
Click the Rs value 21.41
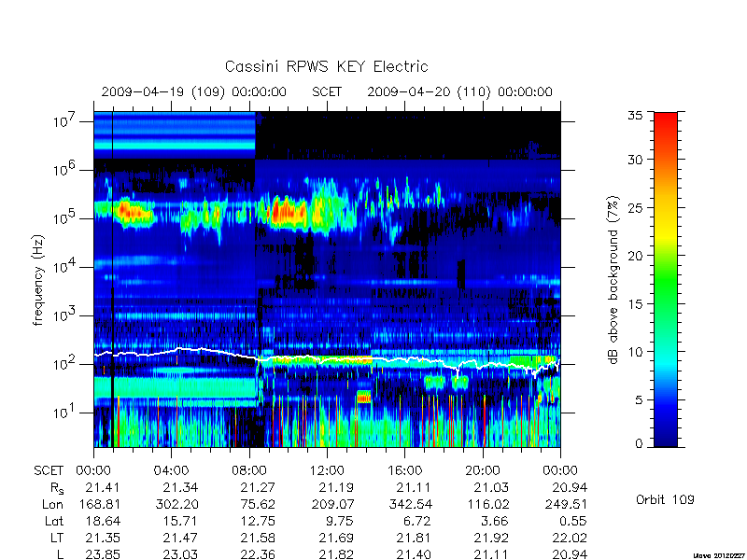(103, 487)
